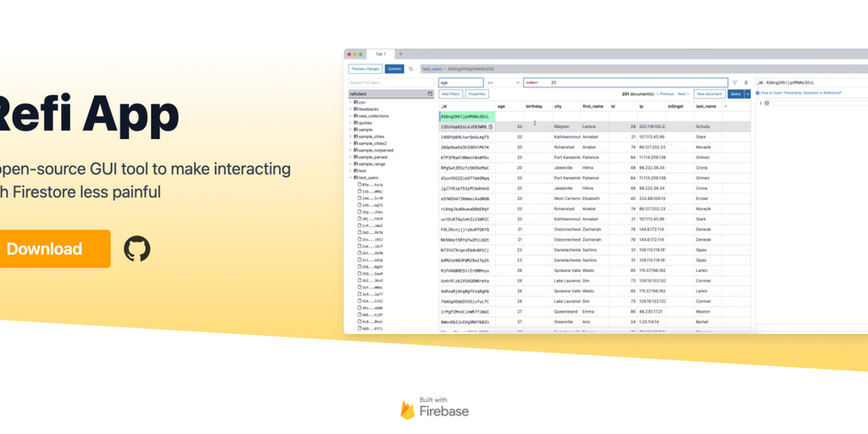The height and width of the screenshot is (434, 868).
Task: Click the filter funnel icon
Action: click(x=735, y=82)
